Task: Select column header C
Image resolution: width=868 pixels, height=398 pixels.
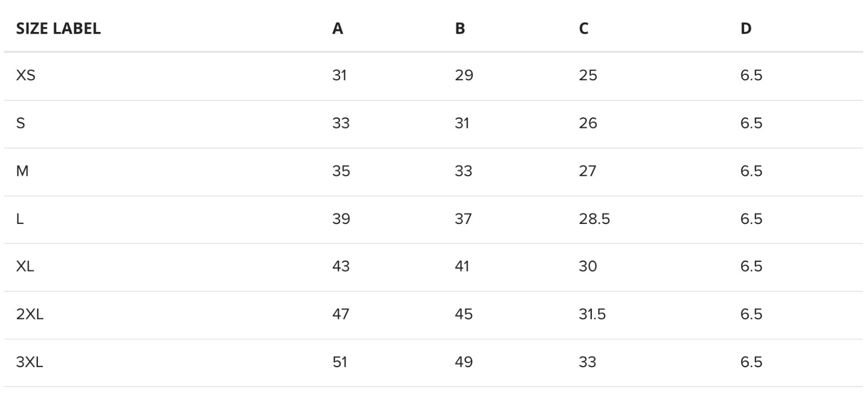Action: click(x=583, y=28)
